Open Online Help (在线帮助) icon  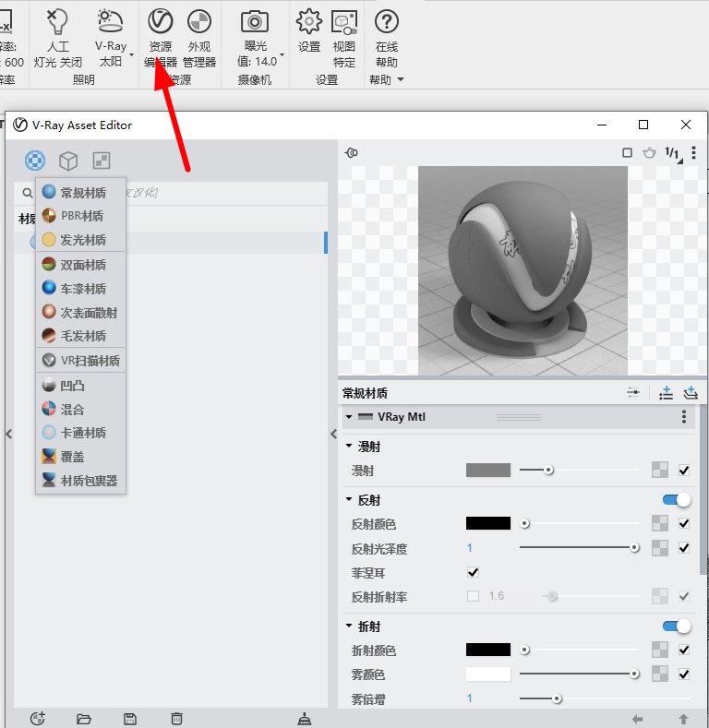(387, 21)
